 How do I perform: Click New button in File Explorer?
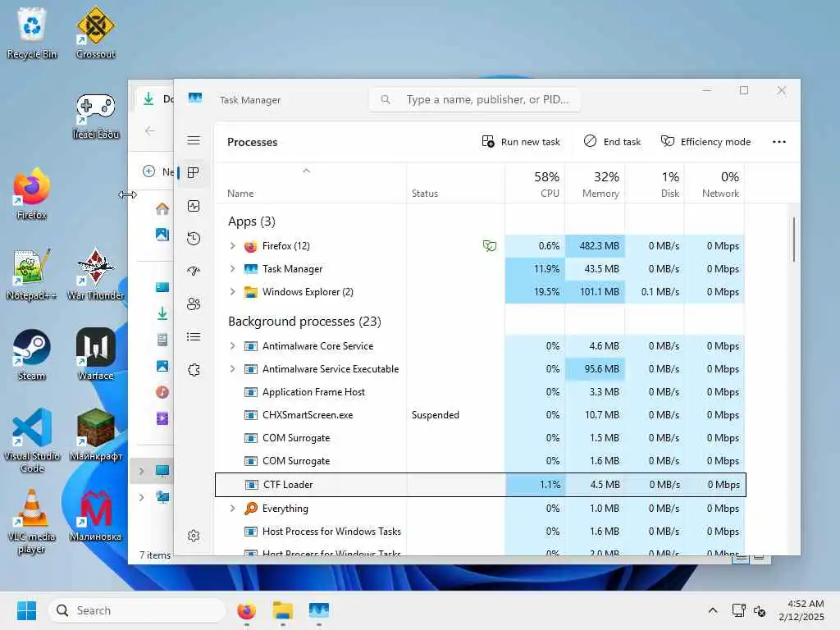[158, 171]
